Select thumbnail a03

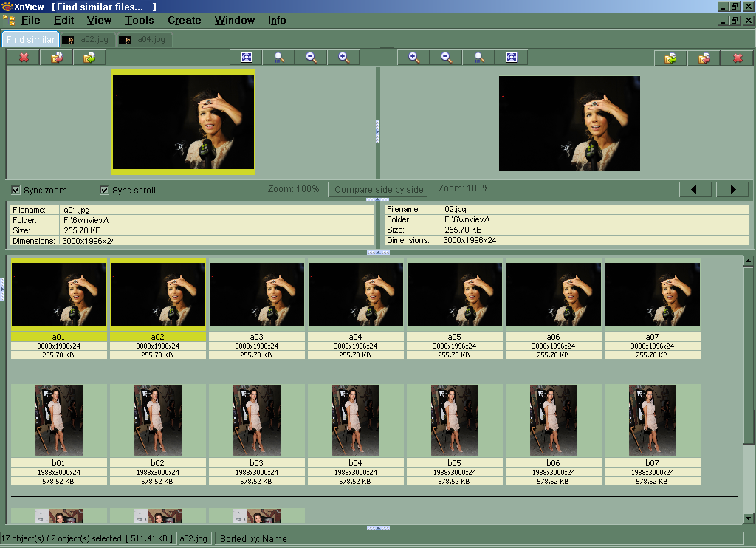pyautogui.click(x=256, y=309)
